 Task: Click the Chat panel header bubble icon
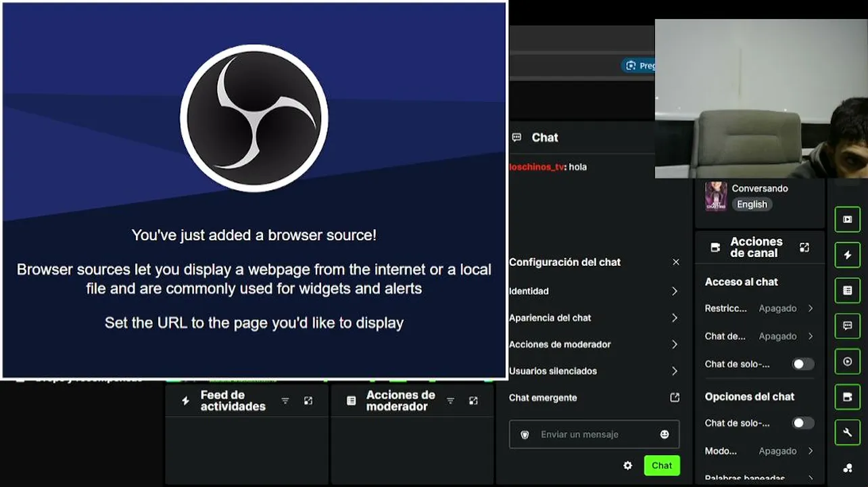tap(517, 137)
